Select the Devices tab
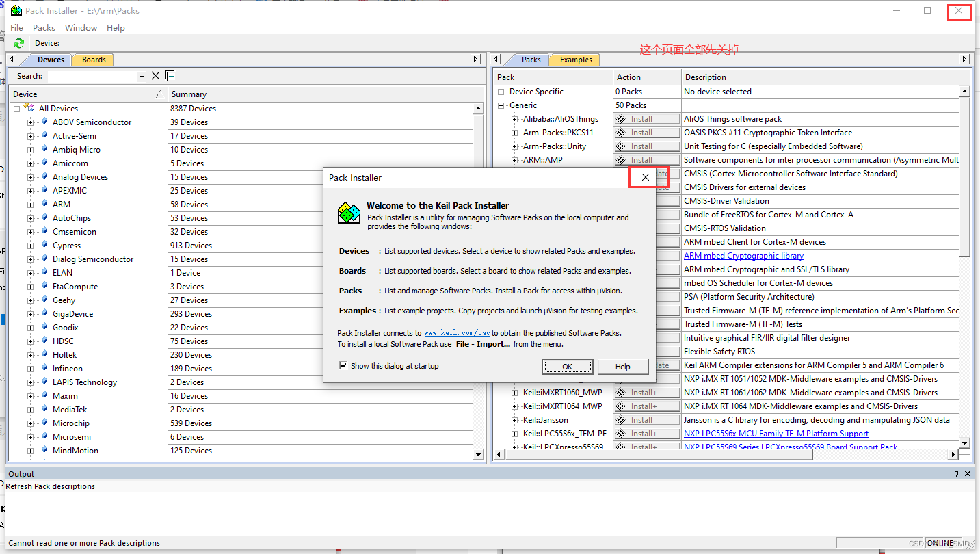 coord(51,60)
